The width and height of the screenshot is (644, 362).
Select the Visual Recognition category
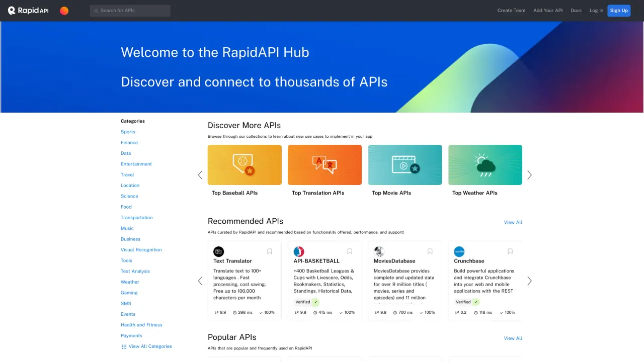[141, 250]
